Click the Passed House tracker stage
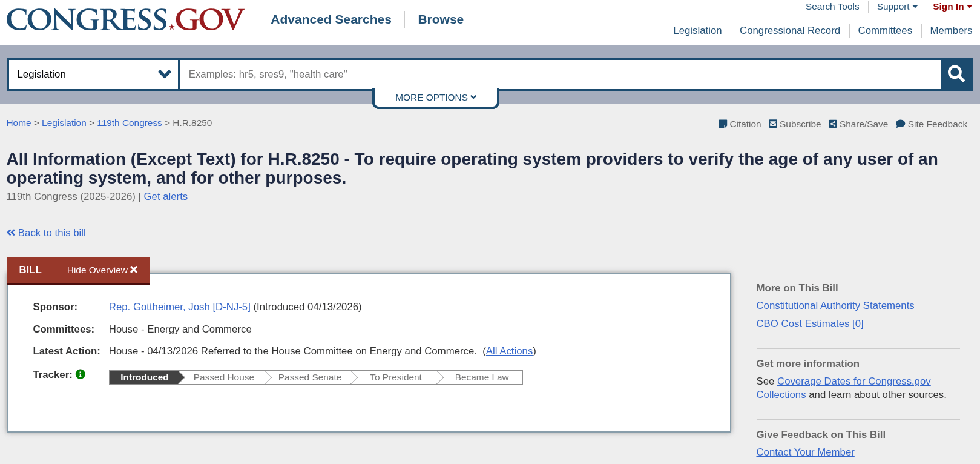The height and width of the screenshot is (464, 980). (x=224, y=377)
